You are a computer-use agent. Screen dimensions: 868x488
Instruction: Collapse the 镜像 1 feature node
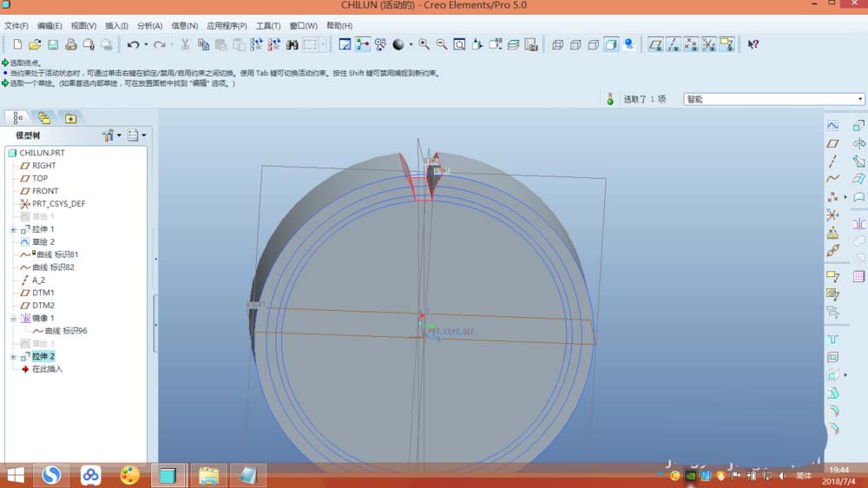tap(13, 319)
